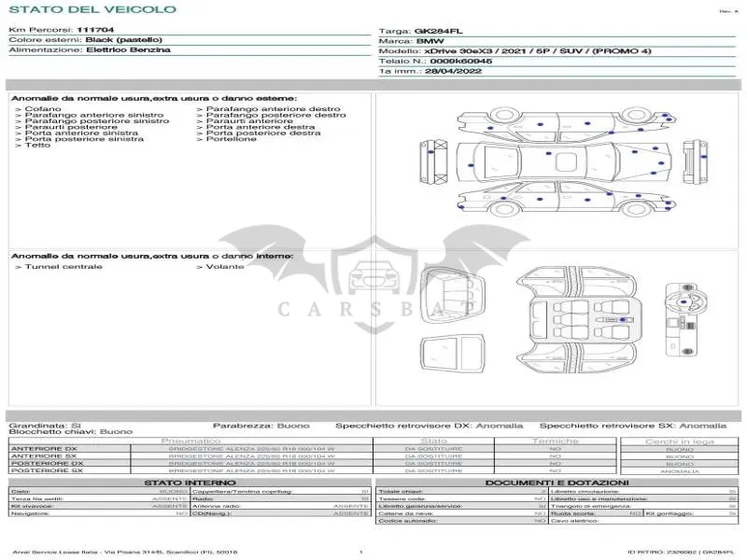Viewport: 747px width, 560px height.
Task: Select the "Kit gonfiaggio" field
Action: click(x=691, y=514)
